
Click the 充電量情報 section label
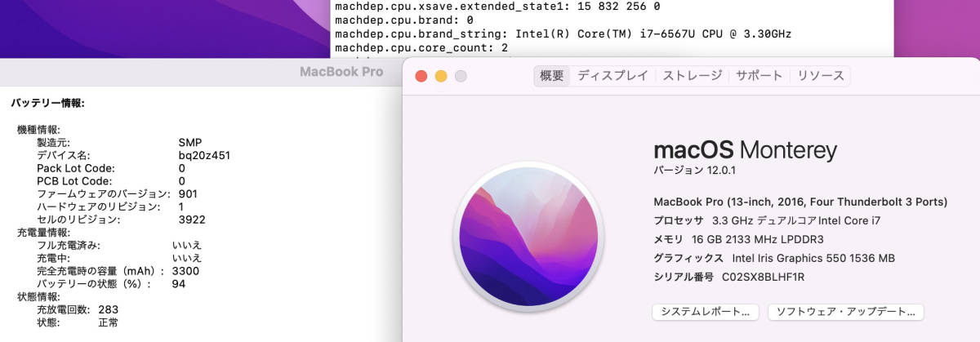(43, 232)
